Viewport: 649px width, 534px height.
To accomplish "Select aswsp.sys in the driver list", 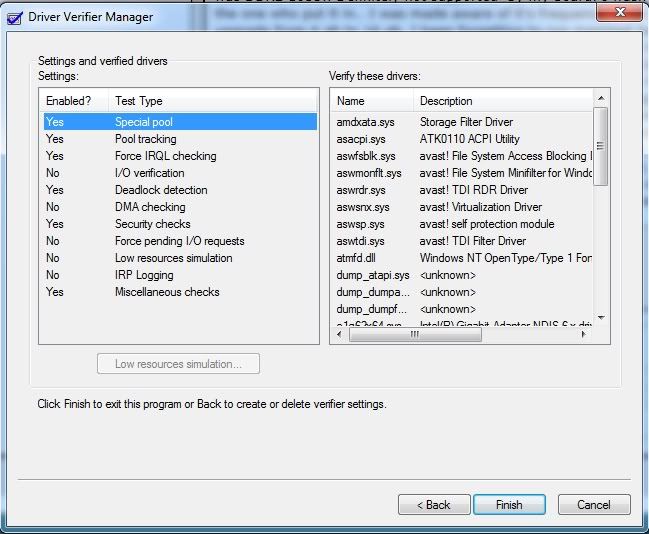I will click(x=361, y=224).
